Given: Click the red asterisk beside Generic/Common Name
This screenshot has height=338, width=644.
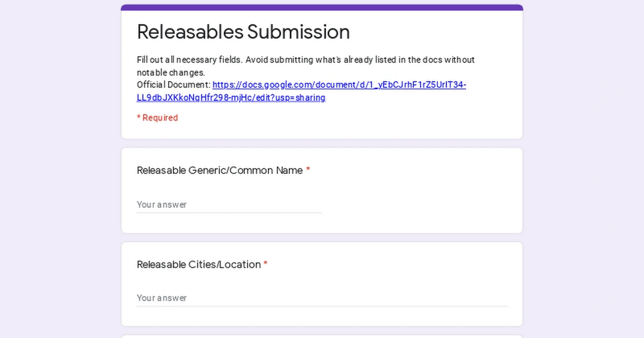Looking at the screenshot, I should tap(308, 171).
